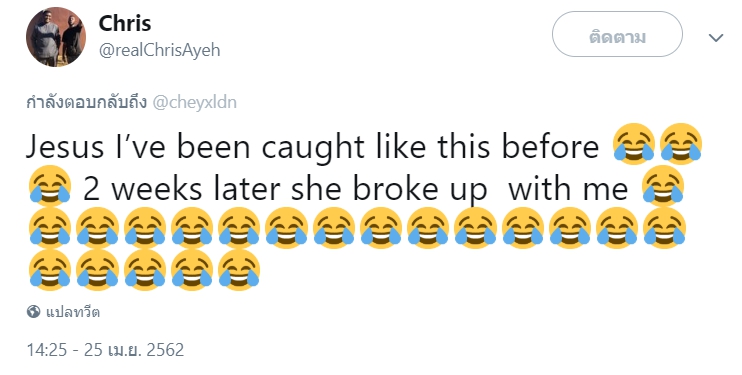Click the laughing emoji just before "2 weeks"
The width and height of the screenshot is (742, 375).
click(x=50, y=186)
